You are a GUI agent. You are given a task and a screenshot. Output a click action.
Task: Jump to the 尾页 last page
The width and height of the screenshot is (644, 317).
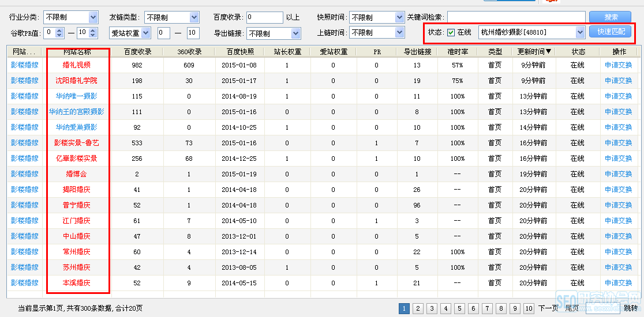571,308
